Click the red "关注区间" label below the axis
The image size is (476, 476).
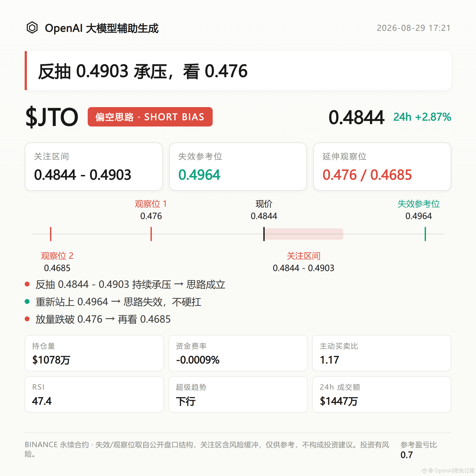point(303,256)
